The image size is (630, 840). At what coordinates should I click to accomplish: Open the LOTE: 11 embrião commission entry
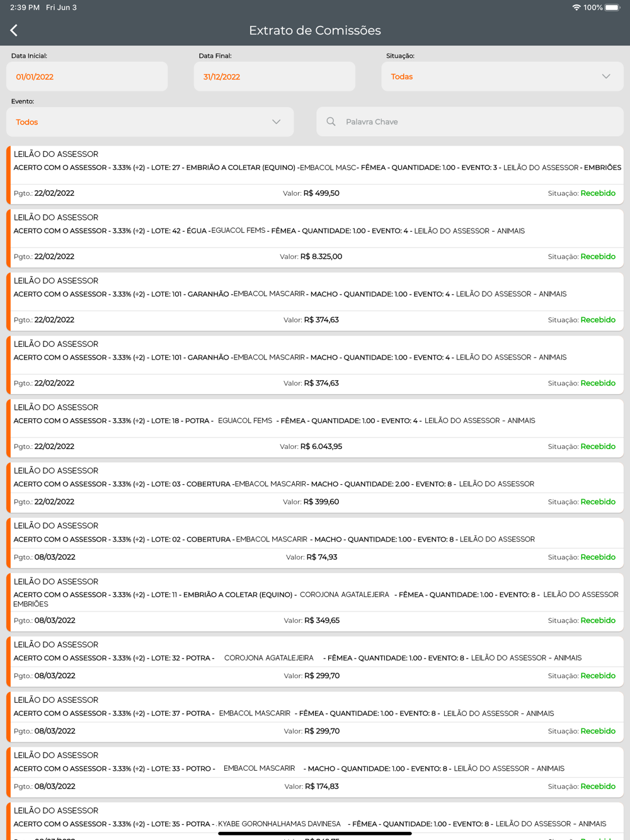[315, 602]
